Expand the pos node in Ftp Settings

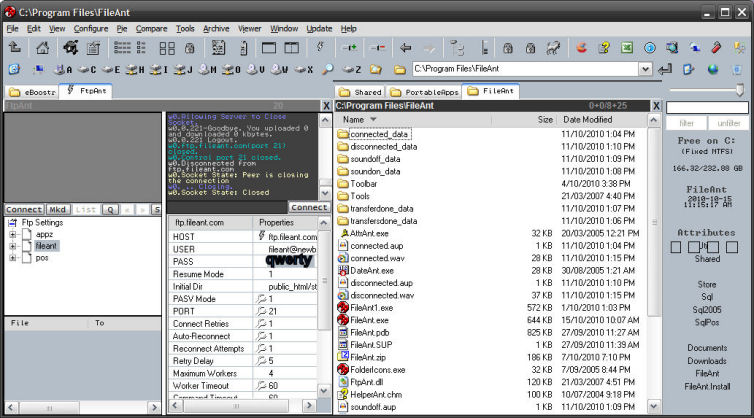[x=13, y=258]
